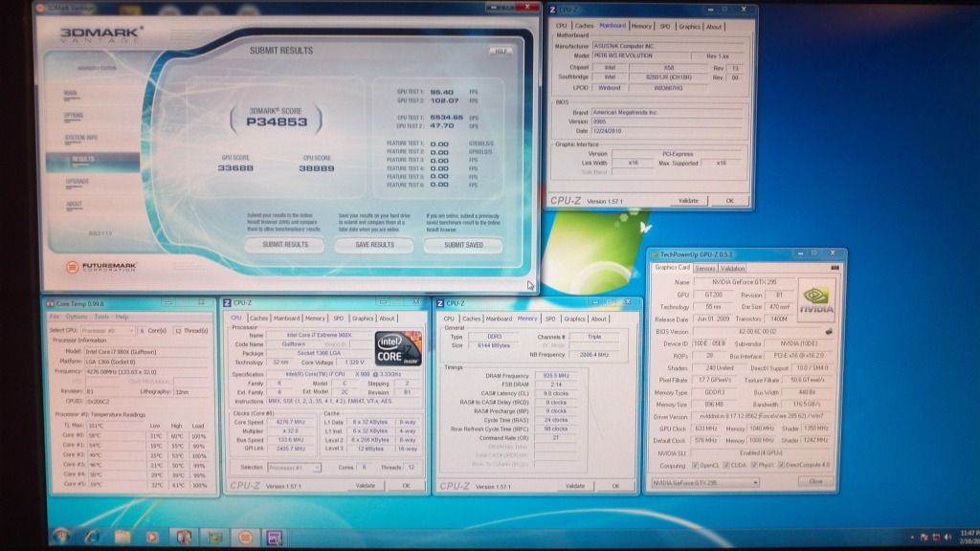Click the GPU score value 33688
Screen dimensions: 980x551
[x=235, y=168]
